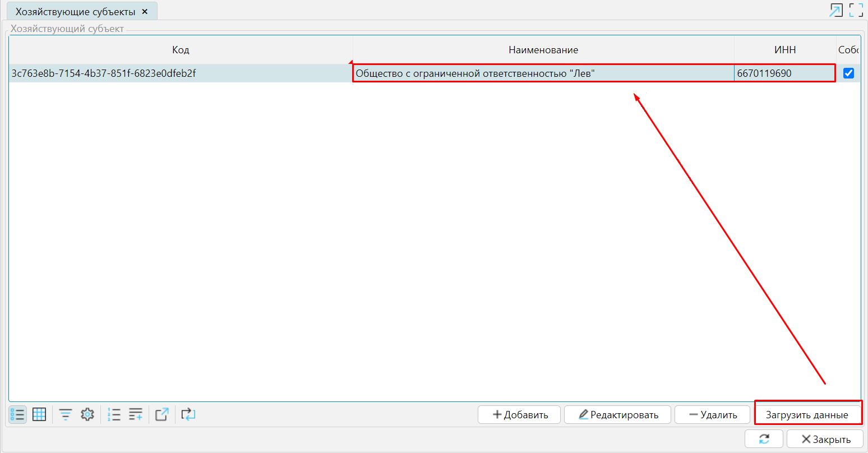Click the add-lines list icon
Screen dimensions: 868x453
coord(136,414)
